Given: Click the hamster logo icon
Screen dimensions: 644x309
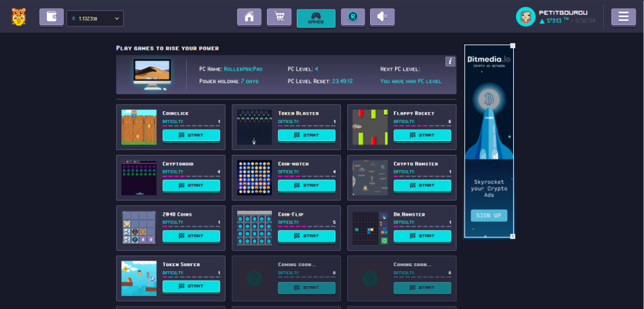Looking at the screenshot, I should (19, 17).
